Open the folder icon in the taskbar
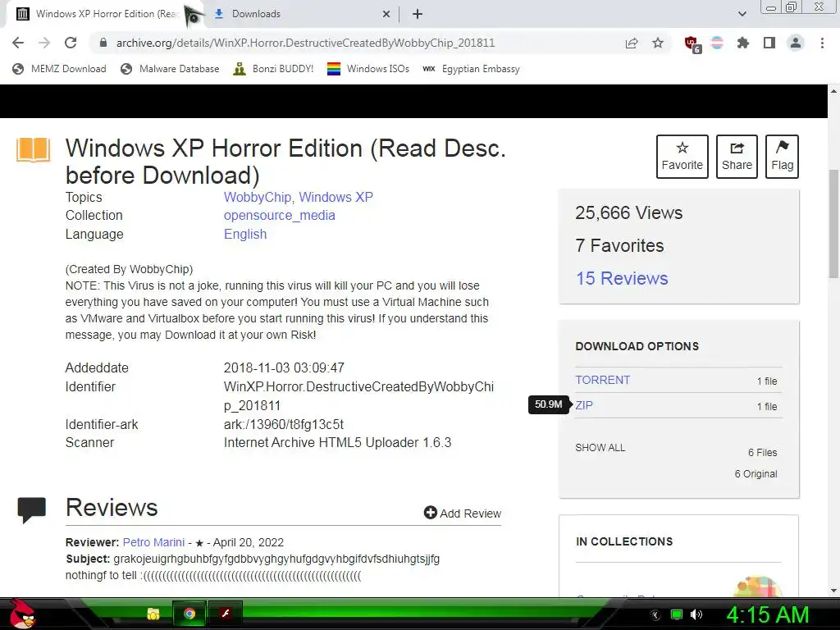The image size is (840, 630). 153,614
